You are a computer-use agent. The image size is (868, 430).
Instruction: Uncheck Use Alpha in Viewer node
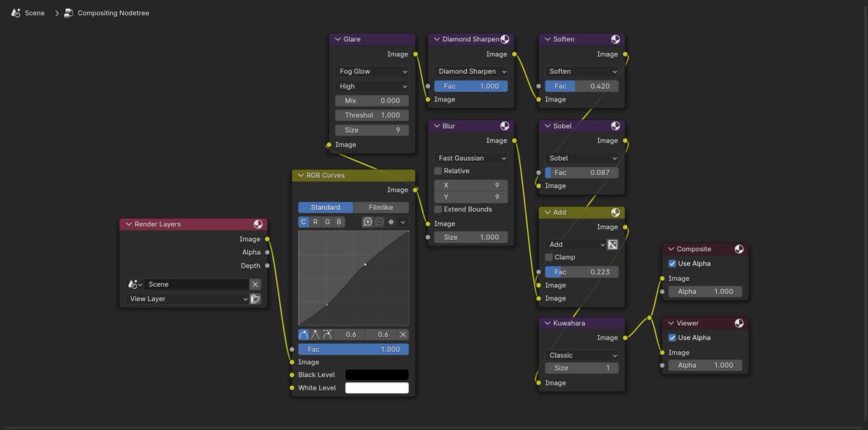coord(673,337)
